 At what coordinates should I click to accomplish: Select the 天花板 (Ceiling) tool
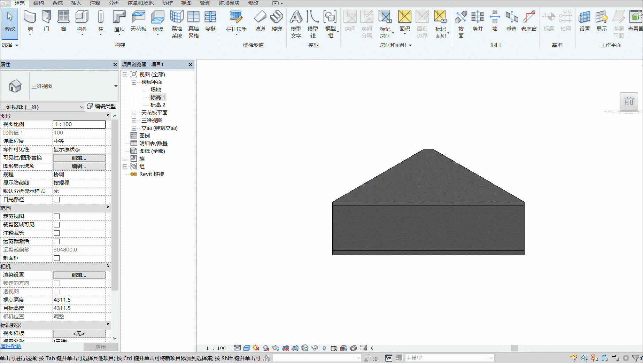[x=138, y=21]
